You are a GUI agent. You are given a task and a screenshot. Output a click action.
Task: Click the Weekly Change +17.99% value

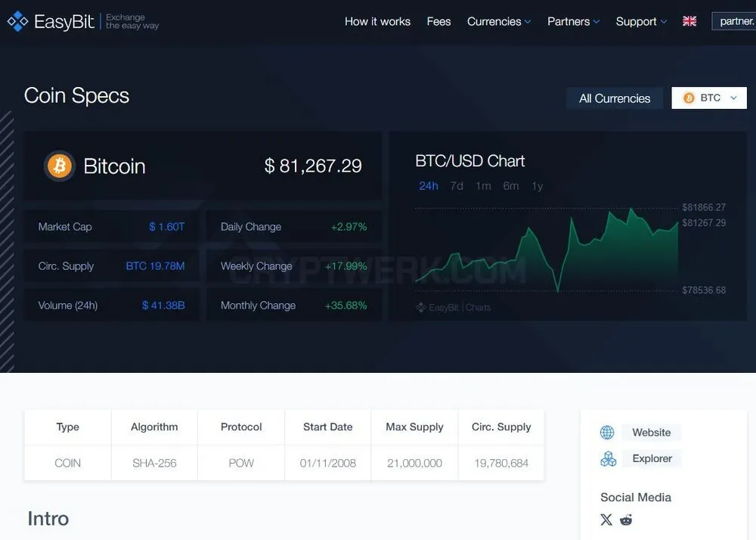click(345, 266)
